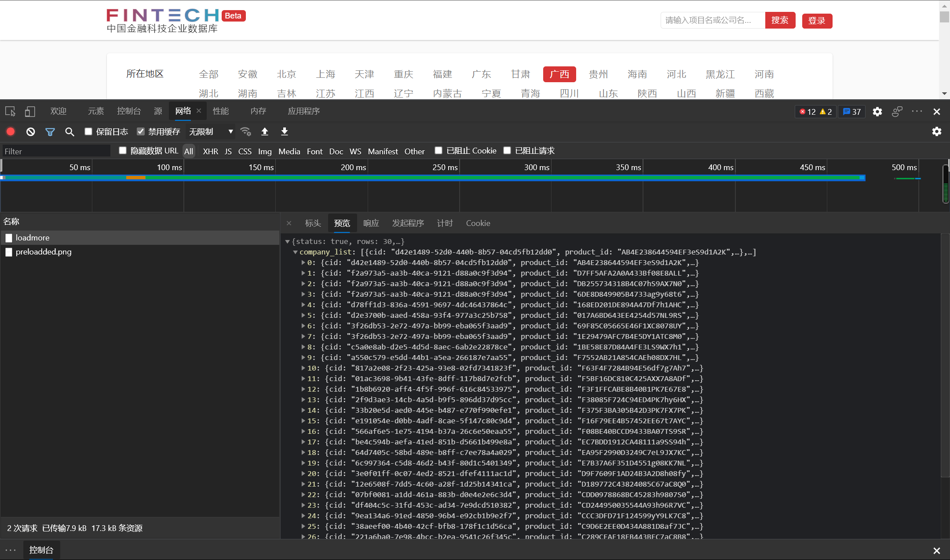Close the bottom console drawer

937,550
